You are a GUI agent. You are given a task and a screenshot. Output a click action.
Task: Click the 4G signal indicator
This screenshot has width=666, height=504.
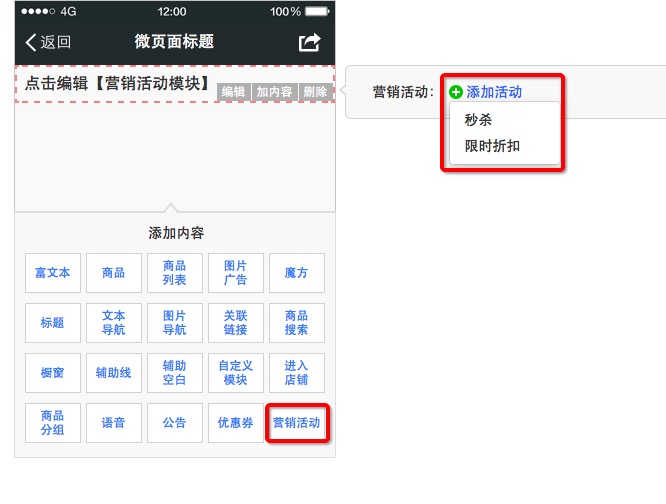pos(68,11)
